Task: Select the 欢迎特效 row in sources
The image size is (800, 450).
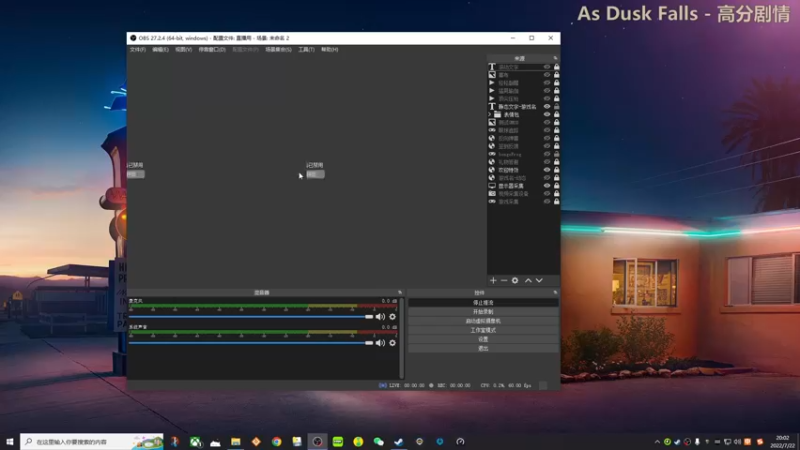Action: (x=523, y=170)
